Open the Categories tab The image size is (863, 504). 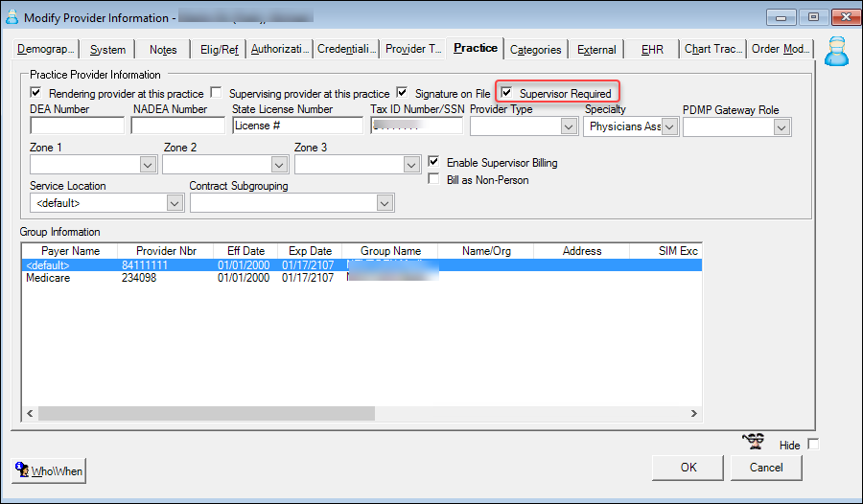[x=535, y=50]
